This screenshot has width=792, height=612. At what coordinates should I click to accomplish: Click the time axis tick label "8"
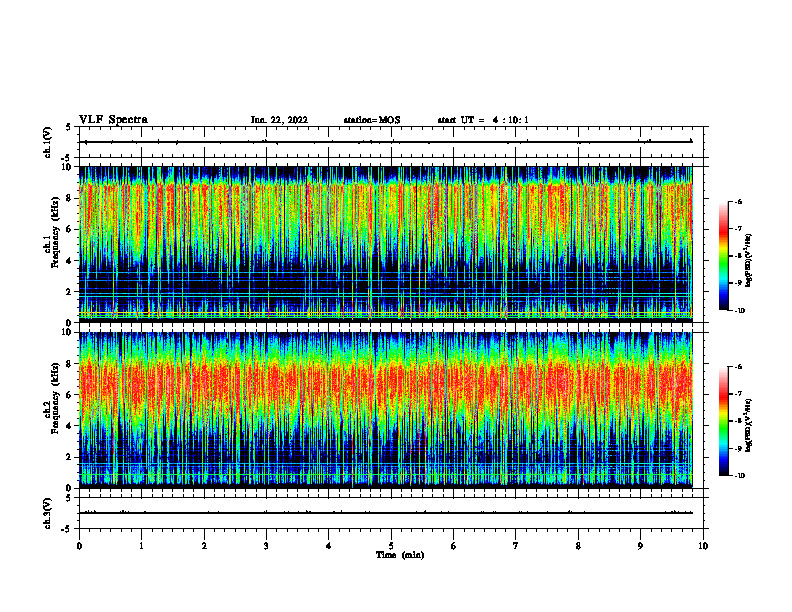[578, 546]
